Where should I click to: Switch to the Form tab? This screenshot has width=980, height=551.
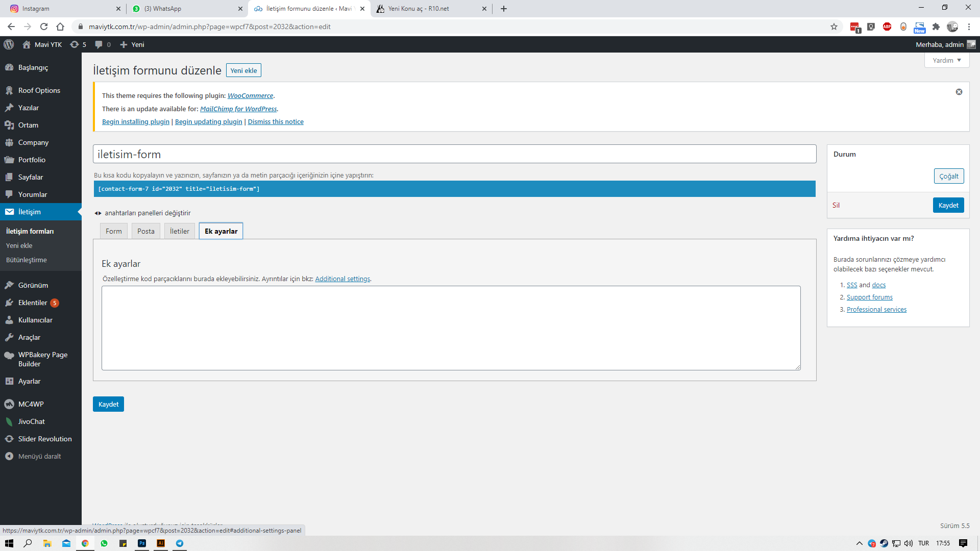[x=113, y=231]
